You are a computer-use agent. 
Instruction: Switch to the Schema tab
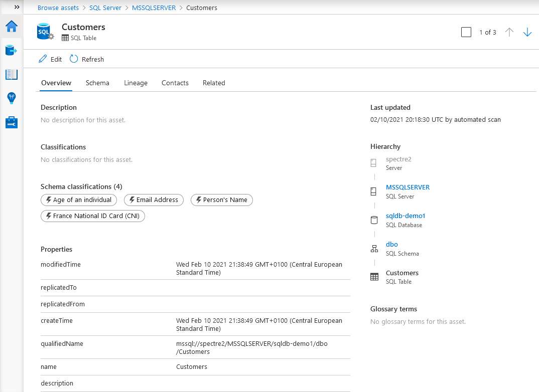click(97, 83)
